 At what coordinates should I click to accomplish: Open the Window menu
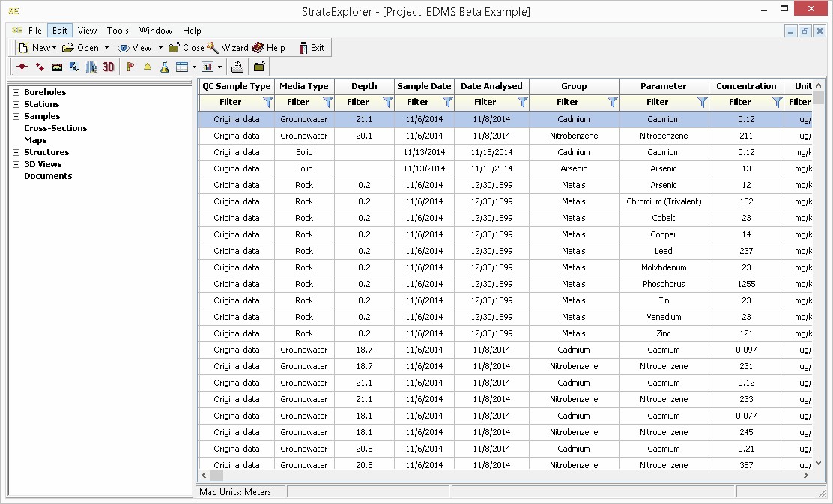pyautogui.click(x=156, y=31)
